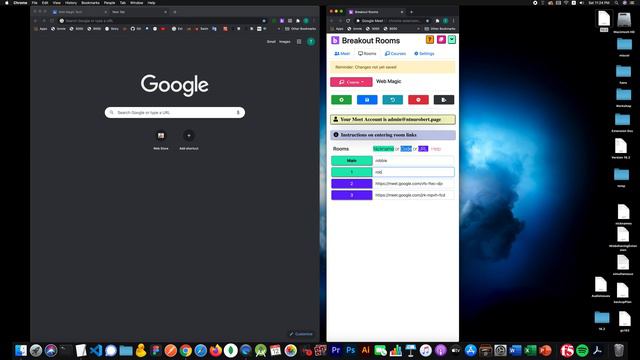
Task: Click the Customize button on new tab
Action: (x=301, y=334)
